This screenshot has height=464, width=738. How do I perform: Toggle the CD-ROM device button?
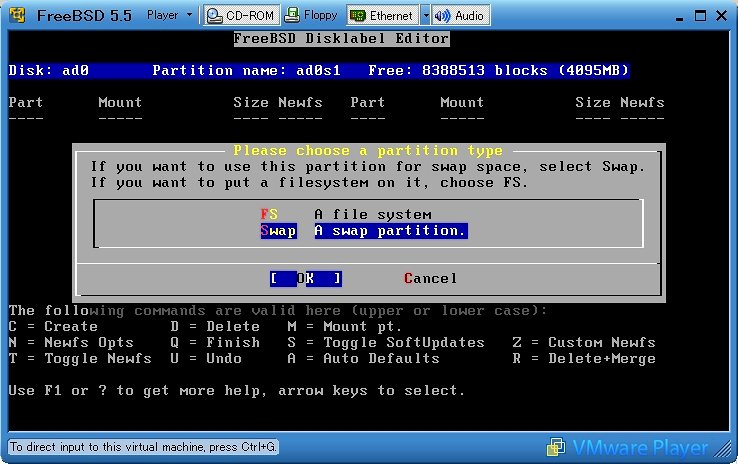(239, 15)
